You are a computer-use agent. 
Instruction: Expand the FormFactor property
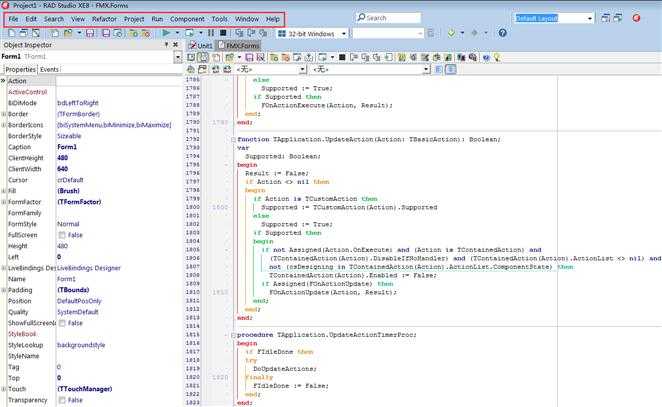pos(4,202)
